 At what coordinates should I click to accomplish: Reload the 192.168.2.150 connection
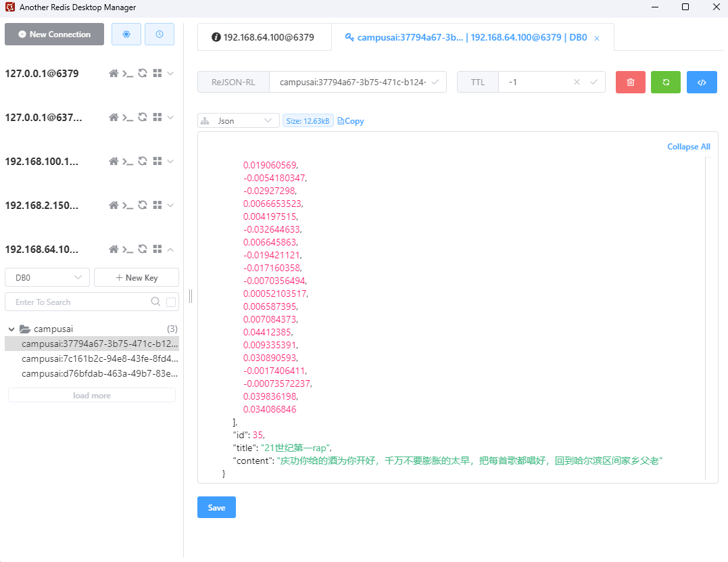pyautogui.click(x=141, y=205)
